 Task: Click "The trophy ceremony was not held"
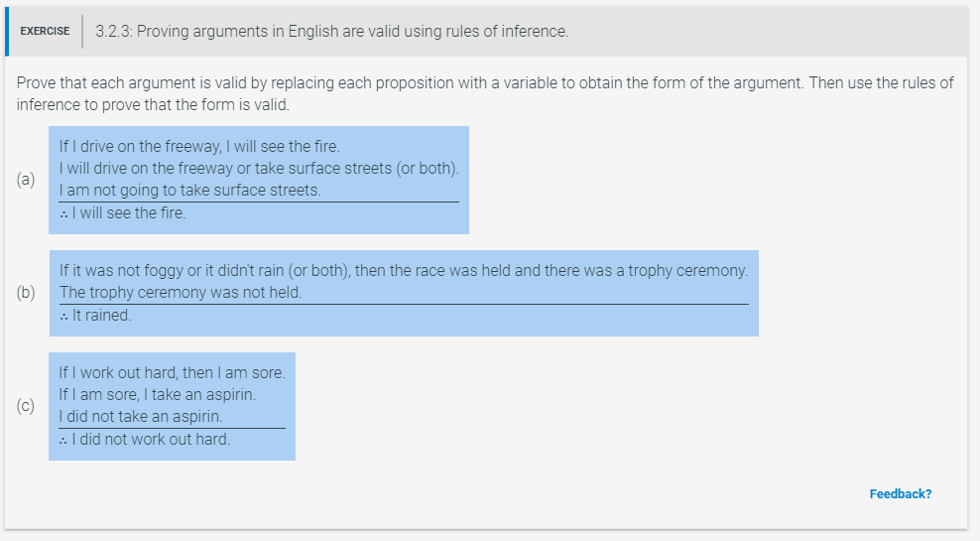click(181, 292)
